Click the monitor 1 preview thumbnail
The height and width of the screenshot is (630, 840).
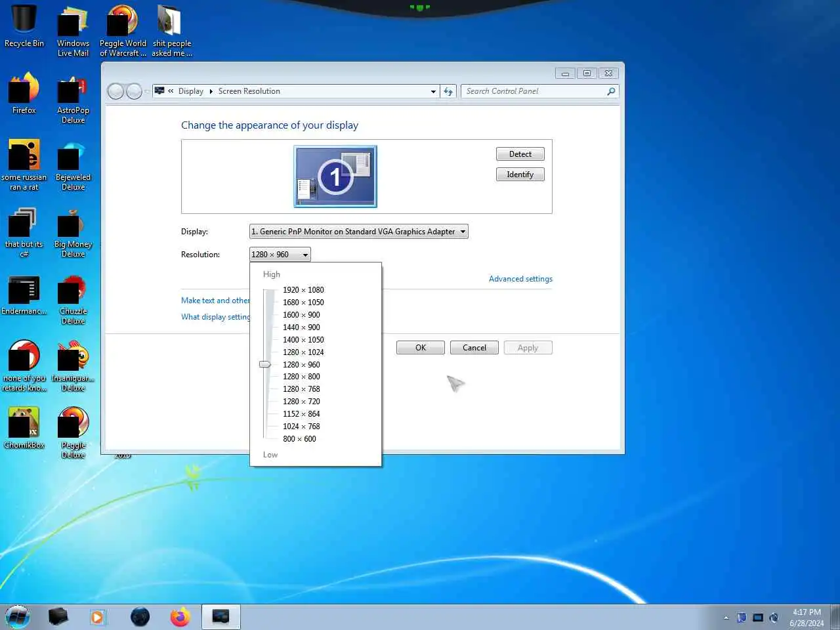(335, 177)
